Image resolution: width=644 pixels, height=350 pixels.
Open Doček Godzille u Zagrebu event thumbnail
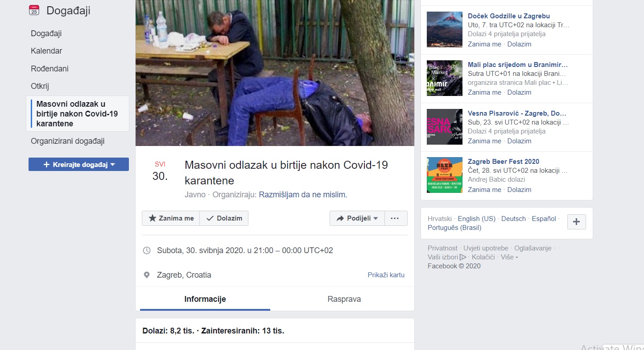tap(445, 29)
